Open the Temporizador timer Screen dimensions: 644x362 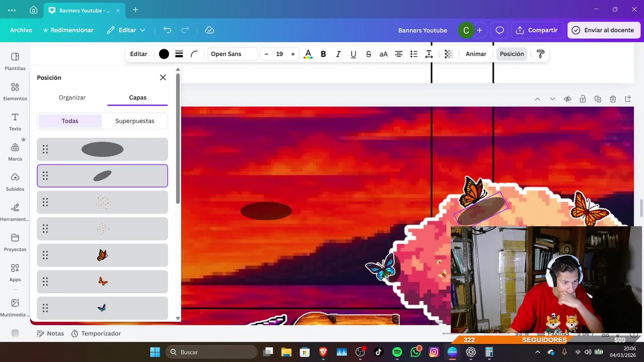click(96, 333)
